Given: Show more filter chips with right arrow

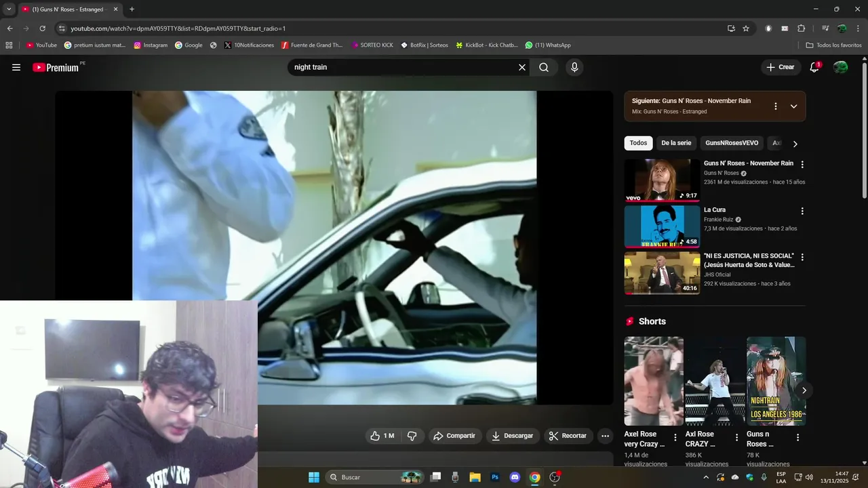Looking at the screenshot, I should pyautogui.click(x=795, y=144).
